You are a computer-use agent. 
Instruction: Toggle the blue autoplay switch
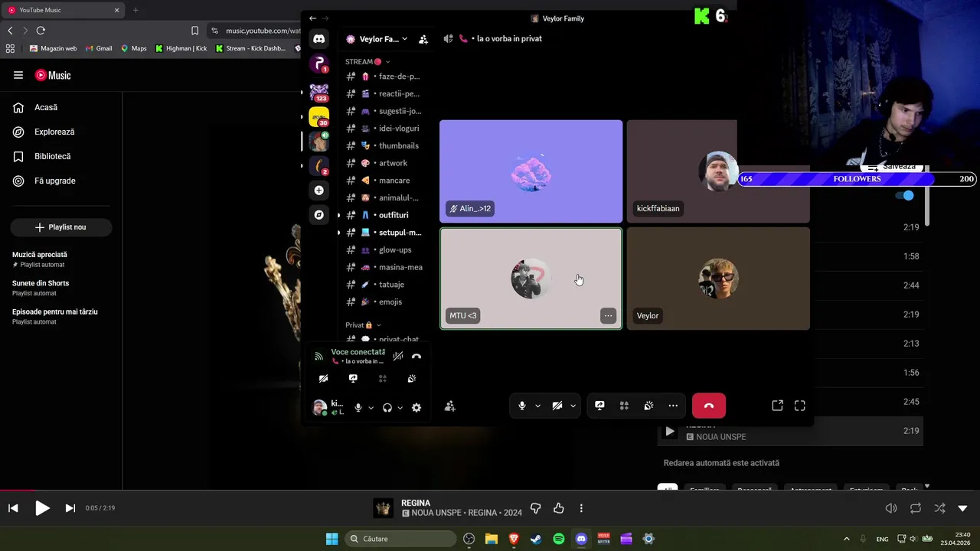pyautogui.click(x=905, y=195)
